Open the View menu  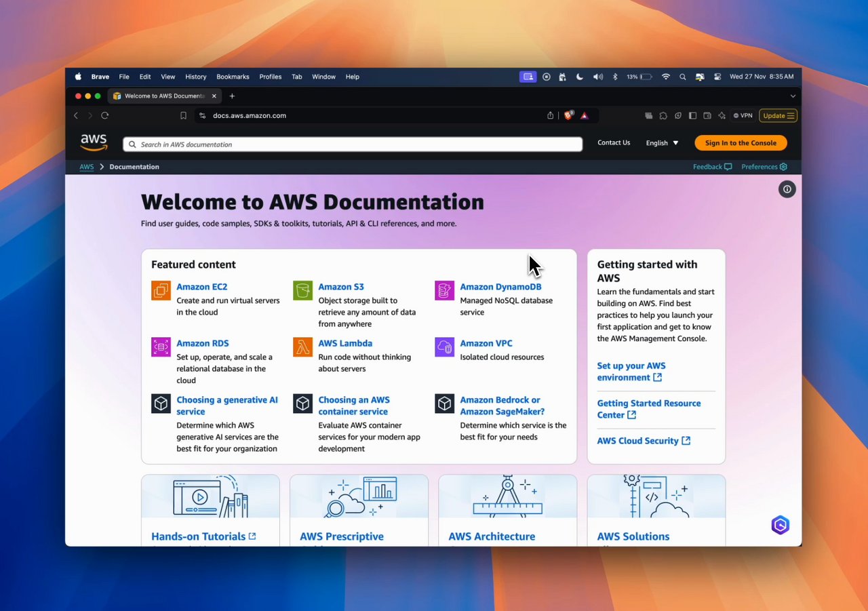click(x=168, y=77)
